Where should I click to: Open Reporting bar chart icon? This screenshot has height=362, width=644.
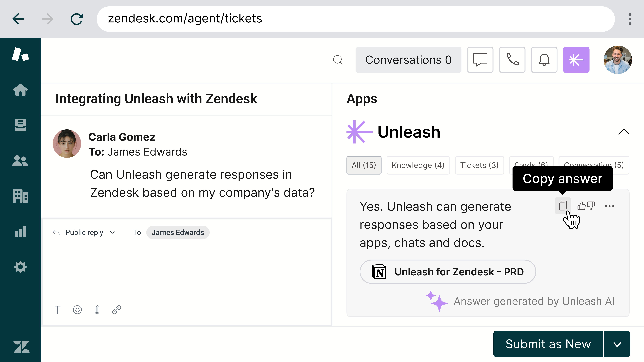(20, 231)
